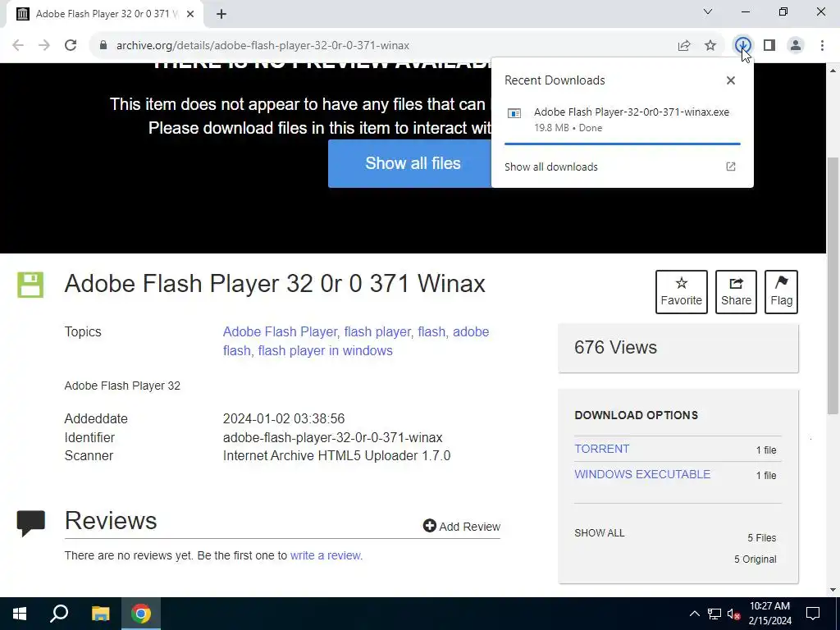This screenshot has width=840, height=630.
Task: Click the TORRENT download option
Action: [601, 449]
